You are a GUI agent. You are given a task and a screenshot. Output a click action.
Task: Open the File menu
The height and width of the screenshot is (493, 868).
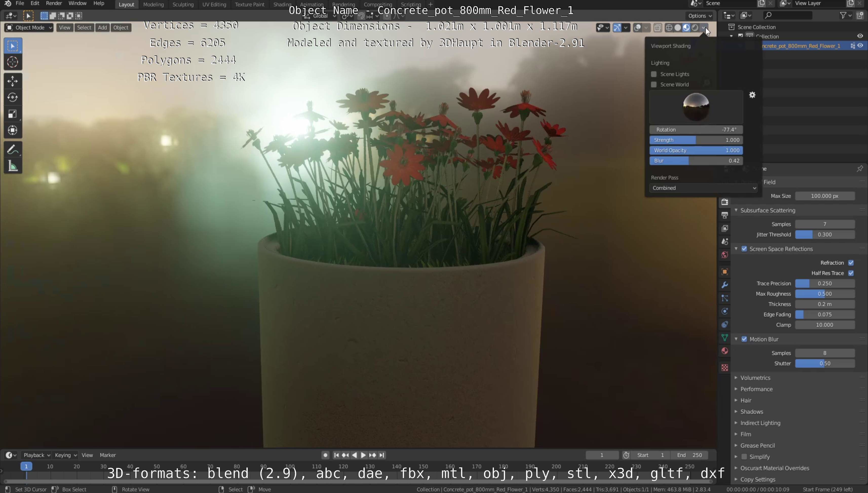click(20, 3)
